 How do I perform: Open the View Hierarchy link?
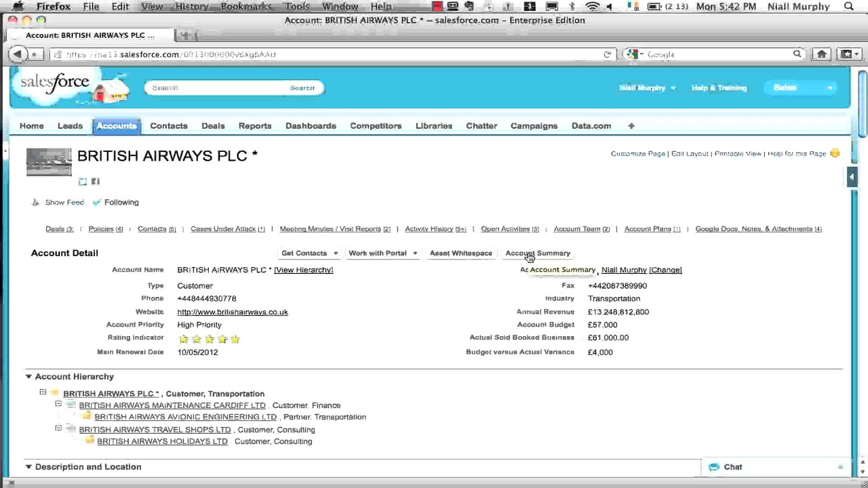tap(303, 270)
